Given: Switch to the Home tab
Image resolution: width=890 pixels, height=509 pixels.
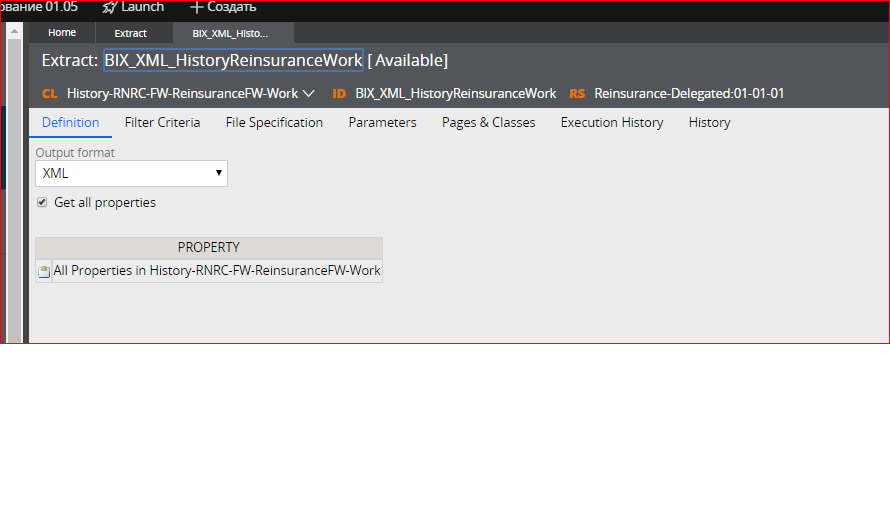Looking at the screenshot, I should coord(62,32).
